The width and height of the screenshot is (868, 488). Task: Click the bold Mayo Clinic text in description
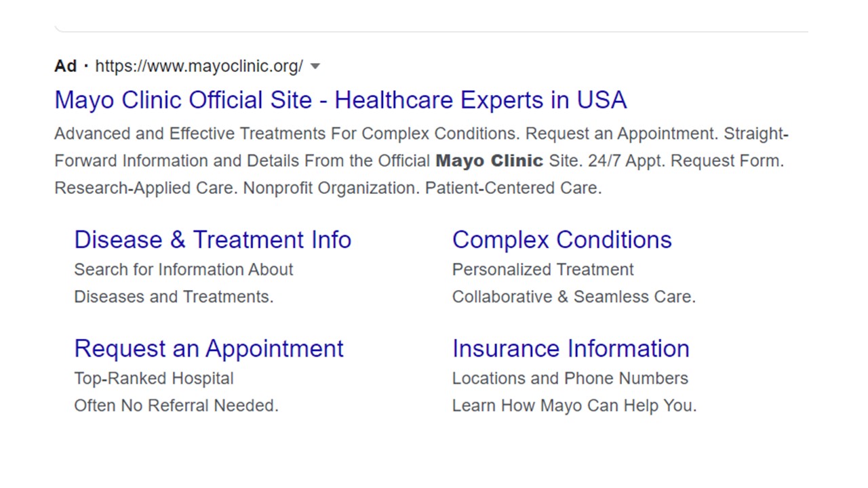point(489,161)
